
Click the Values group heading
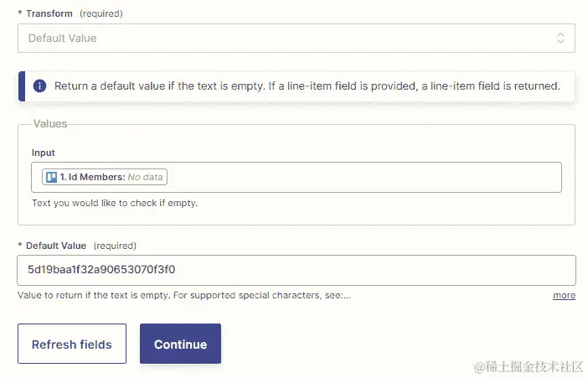50,124
